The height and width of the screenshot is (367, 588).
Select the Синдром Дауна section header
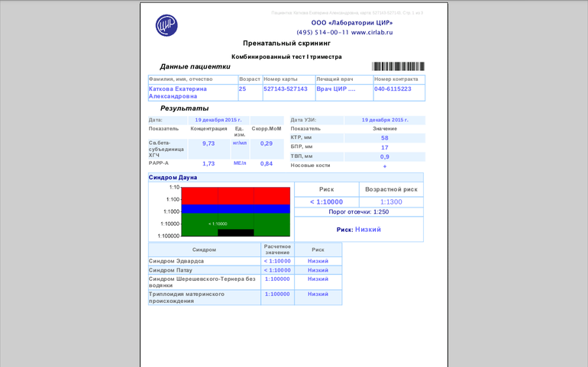click(173, 177)
